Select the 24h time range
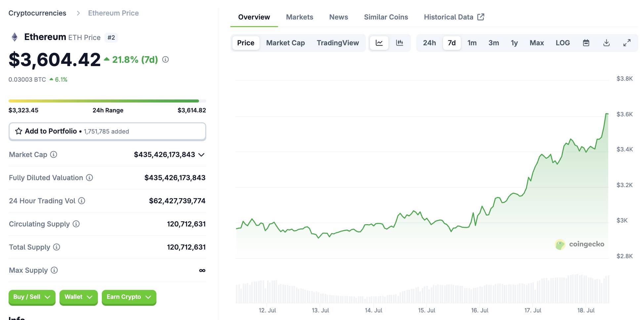 (429, 43)
